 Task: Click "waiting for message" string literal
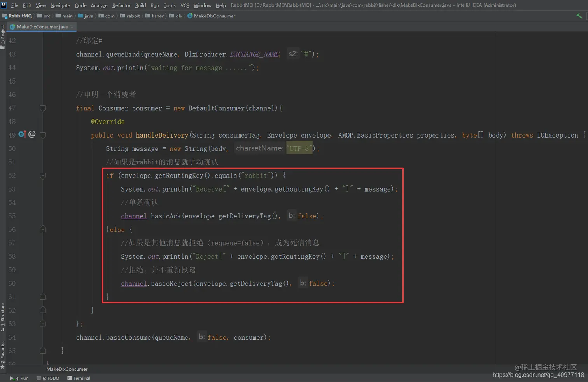(200, 68)
